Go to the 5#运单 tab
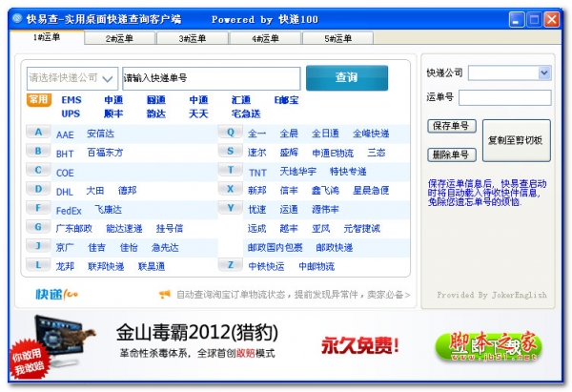This screenshot has height=392, width=572. pos(337,38)
